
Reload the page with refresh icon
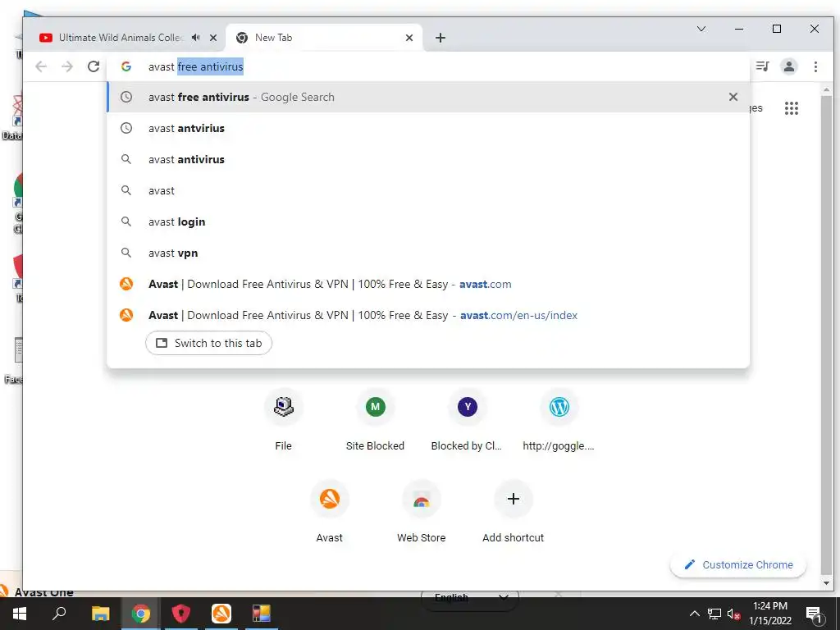pos(94,66)
